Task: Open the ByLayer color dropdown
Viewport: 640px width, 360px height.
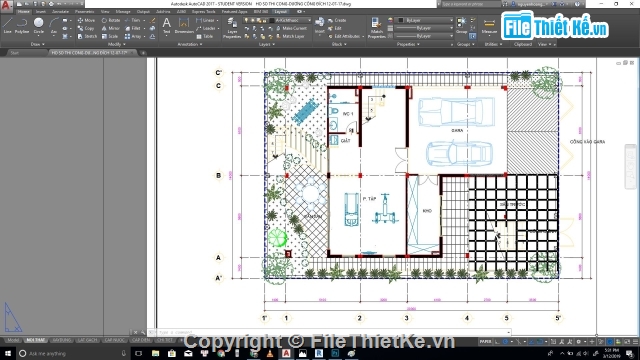Action: pos(425,20)
